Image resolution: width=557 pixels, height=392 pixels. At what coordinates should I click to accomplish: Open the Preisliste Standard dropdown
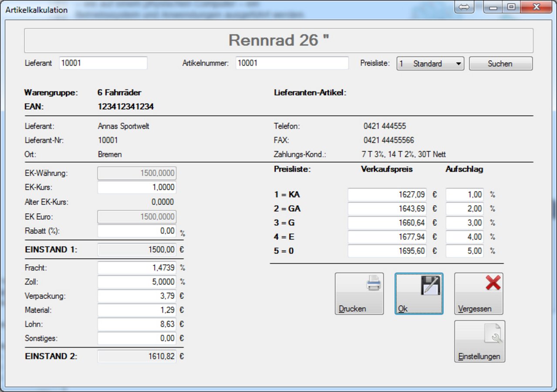click(430, 64)
